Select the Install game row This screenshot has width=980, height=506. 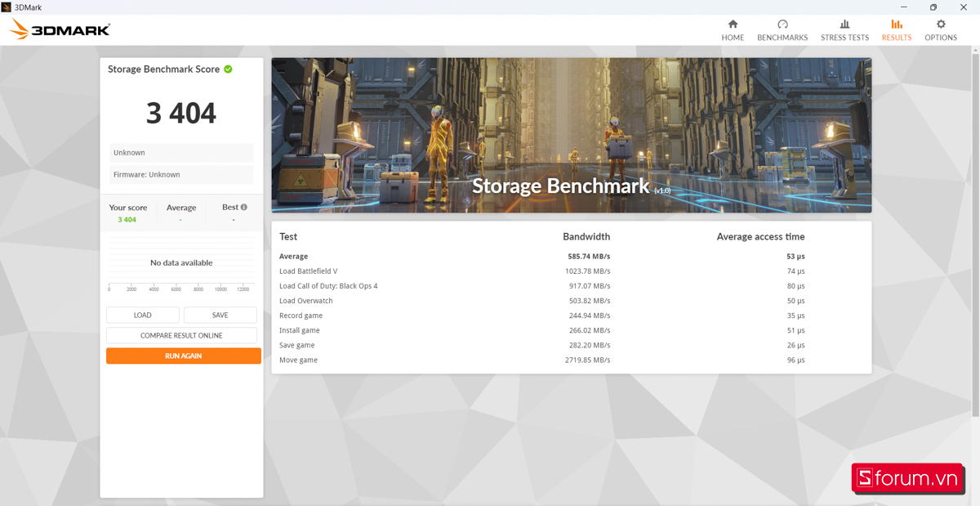click(571, 330)
